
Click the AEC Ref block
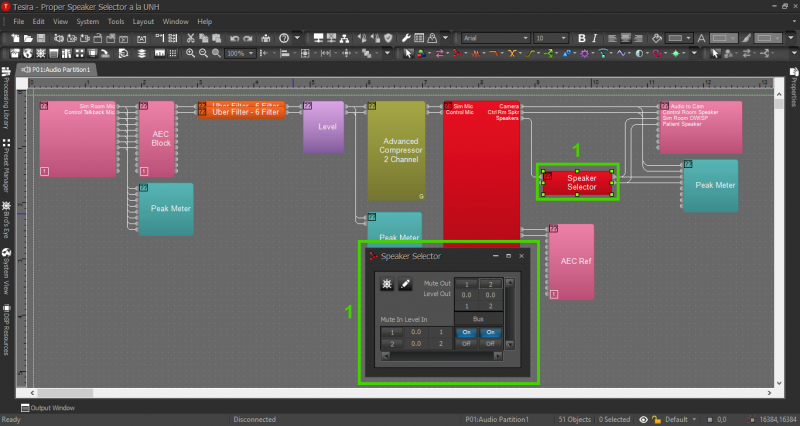571,261
